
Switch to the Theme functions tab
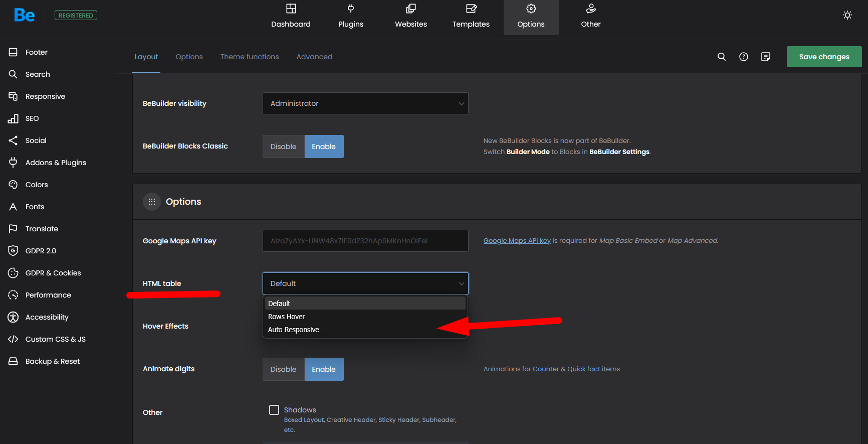click(x=249, y=57)
